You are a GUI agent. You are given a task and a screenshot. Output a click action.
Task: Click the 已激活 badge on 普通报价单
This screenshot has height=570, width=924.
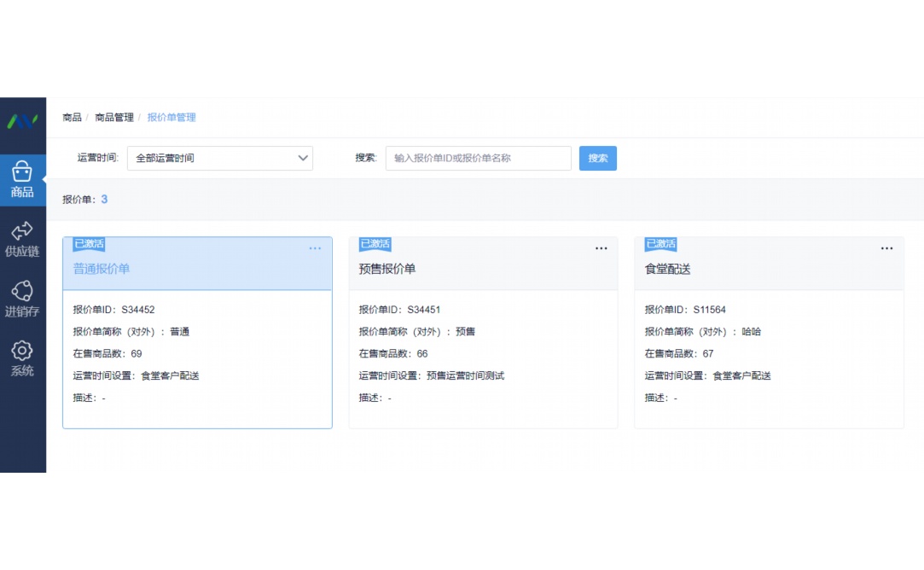(90, 244)
